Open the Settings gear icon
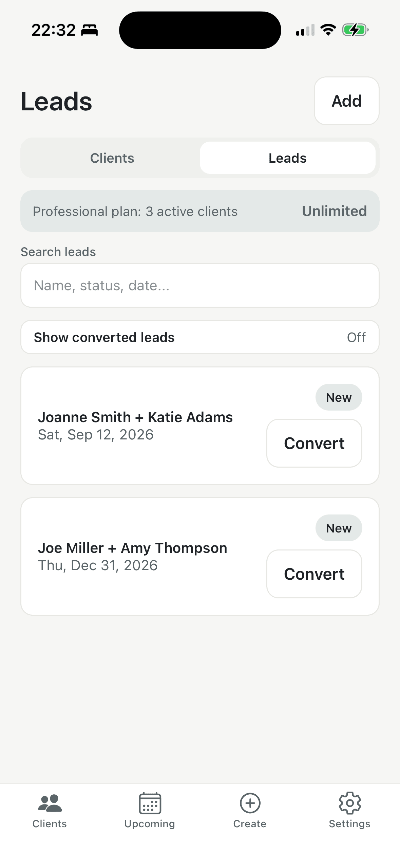 point(349,803)
